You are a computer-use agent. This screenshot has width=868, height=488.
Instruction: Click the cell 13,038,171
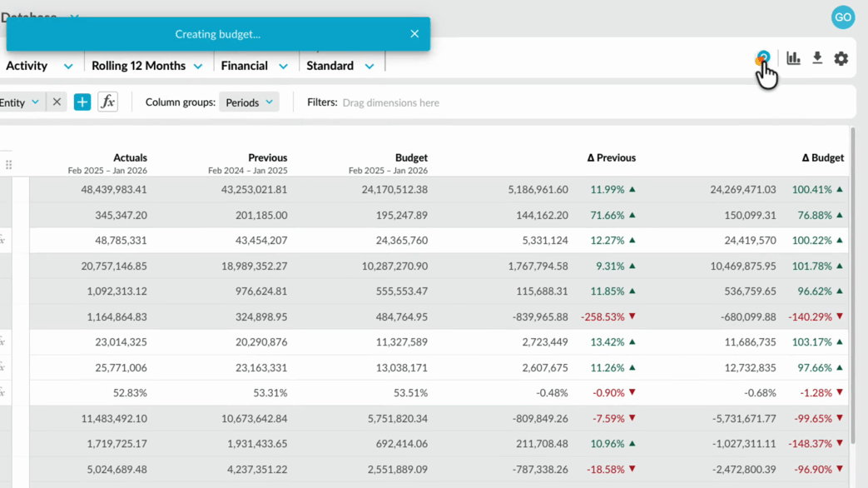point(401,367)
